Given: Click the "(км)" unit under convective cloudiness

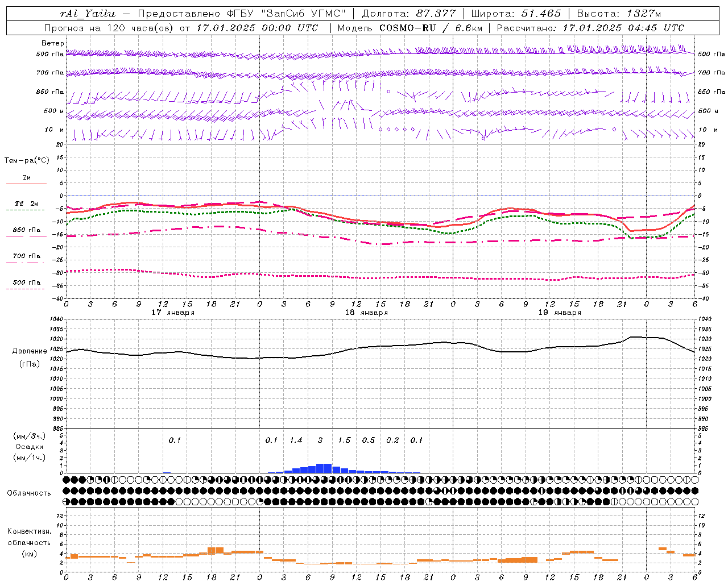Looking at the screenshot, I should click(x=29, y=554).
